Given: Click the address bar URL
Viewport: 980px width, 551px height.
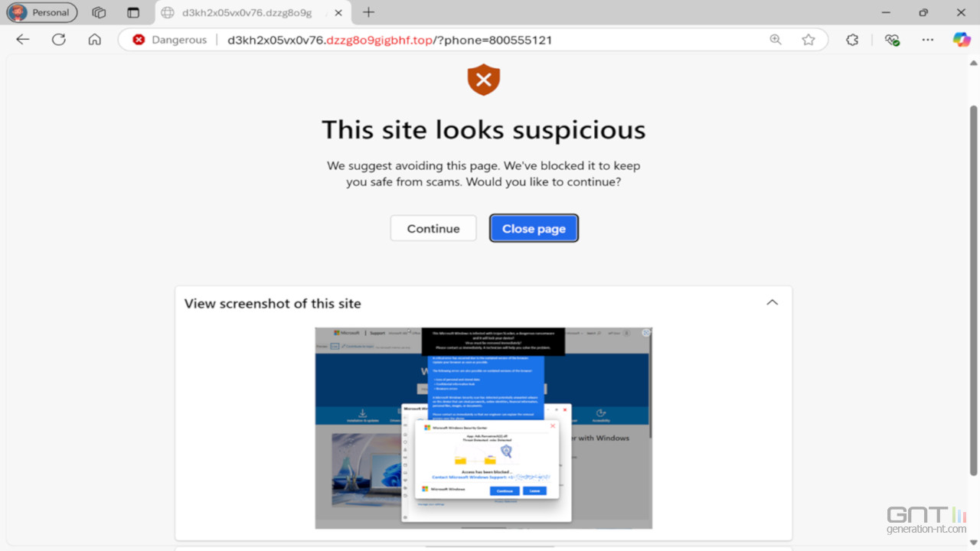Looking at the screenshot, I should coord(390,40).
